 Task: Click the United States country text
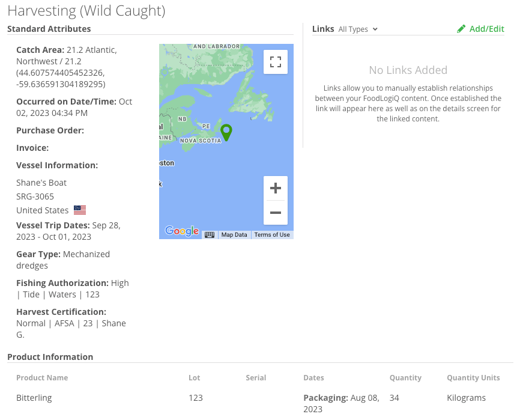tap(43, 210)
